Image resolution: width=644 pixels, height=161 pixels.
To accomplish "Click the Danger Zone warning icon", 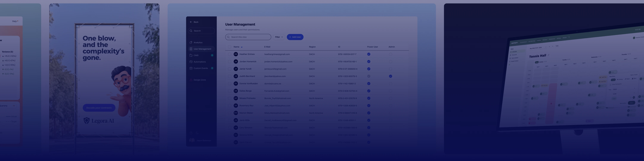I will (x=191, y=80).
